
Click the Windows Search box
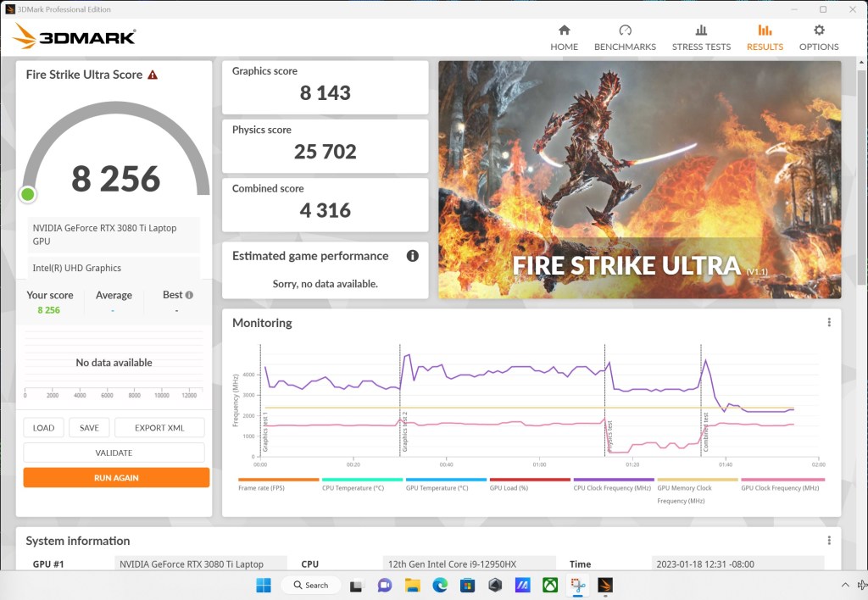click(x=310, y=585)
